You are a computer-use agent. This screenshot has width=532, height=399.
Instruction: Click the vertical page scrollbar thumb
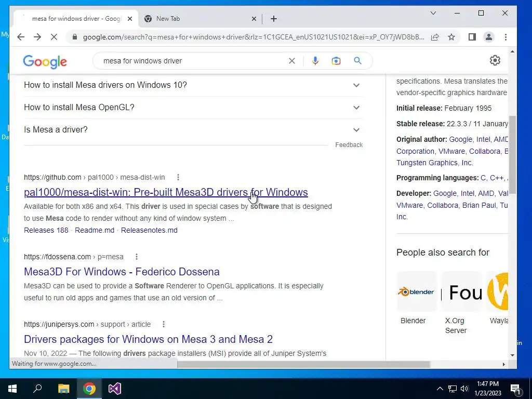click(512, 155)
